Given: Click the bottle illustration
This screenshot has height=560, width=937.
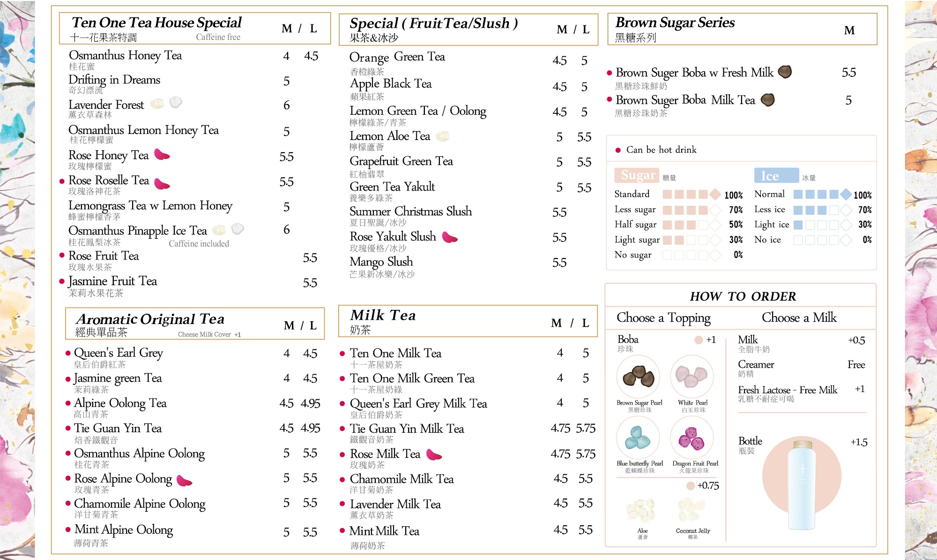Looking at the screenshot, I should (x=802, y=484).
